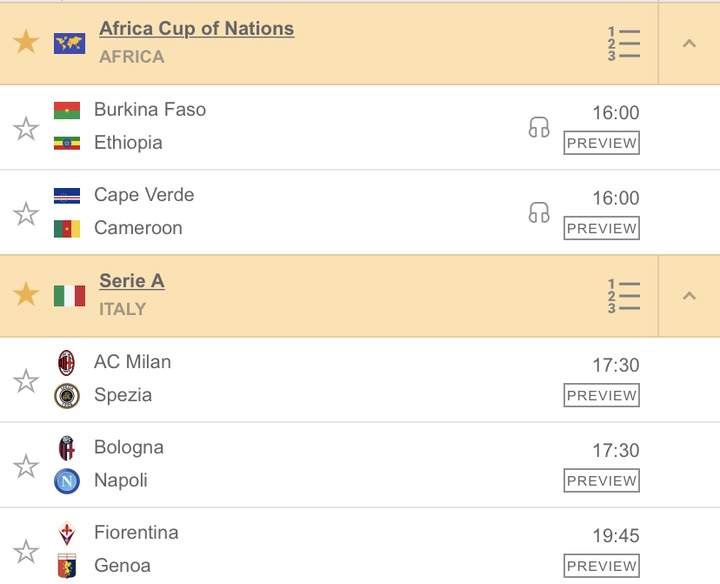720x584 pixels.
Task: Open PREVIEW for AC Milan vs Spezia
Action: click(602, 395)
